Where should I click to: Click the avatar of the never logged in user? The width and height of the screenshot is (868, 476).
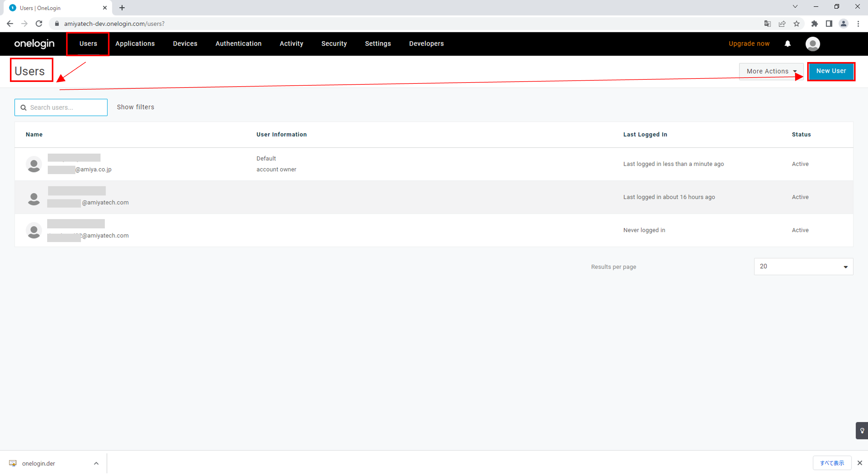34,231
